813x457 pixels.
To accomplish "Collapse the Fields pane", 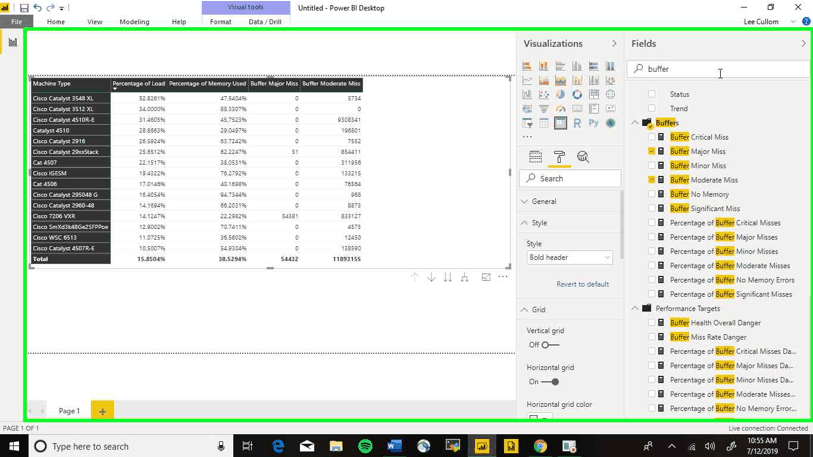I will (803, 44).
